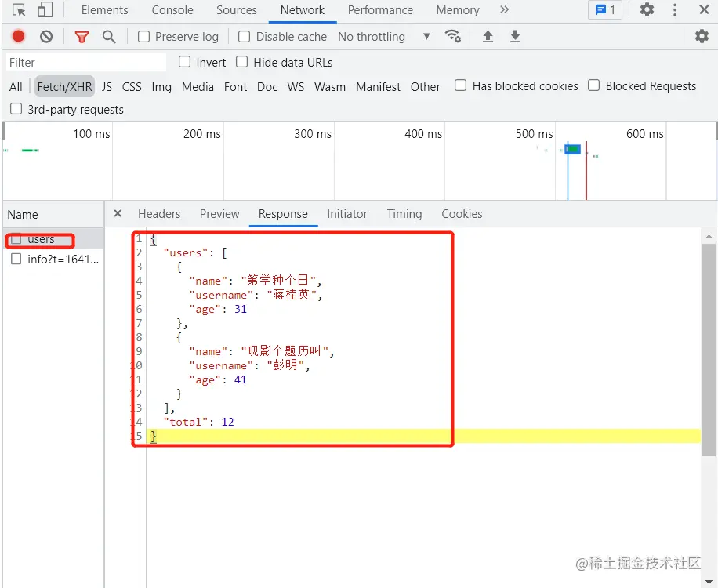718x588 pixels.
Task: Clear the network log
Action: click(x=46, y=36)
